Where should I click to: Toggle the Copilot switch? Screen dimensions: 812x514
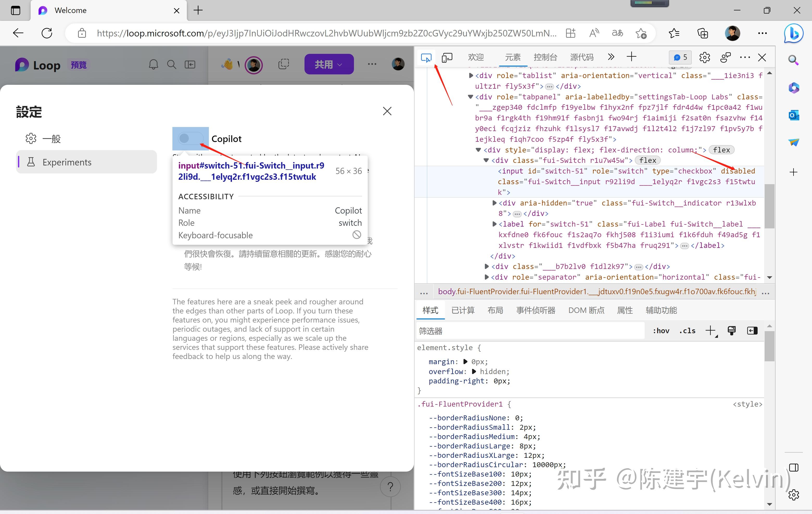pos(191,138)
